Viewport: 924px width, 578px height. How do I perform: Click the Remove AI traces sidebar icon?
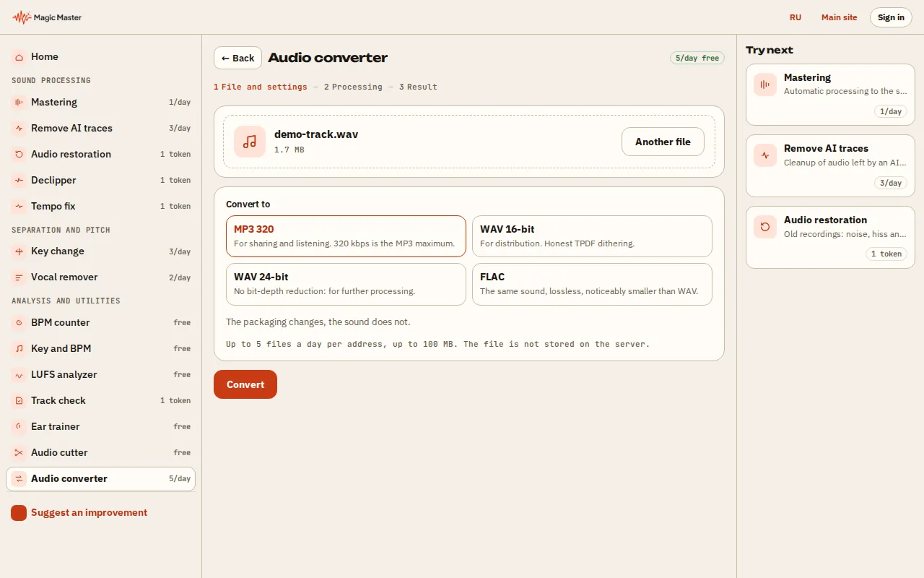coord(19,129)
